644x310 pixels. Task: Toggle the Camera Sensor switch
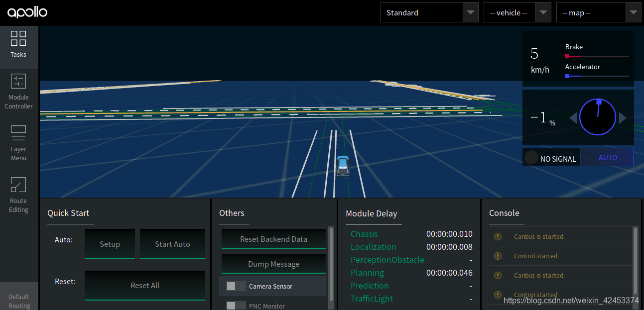click(236, 286)
